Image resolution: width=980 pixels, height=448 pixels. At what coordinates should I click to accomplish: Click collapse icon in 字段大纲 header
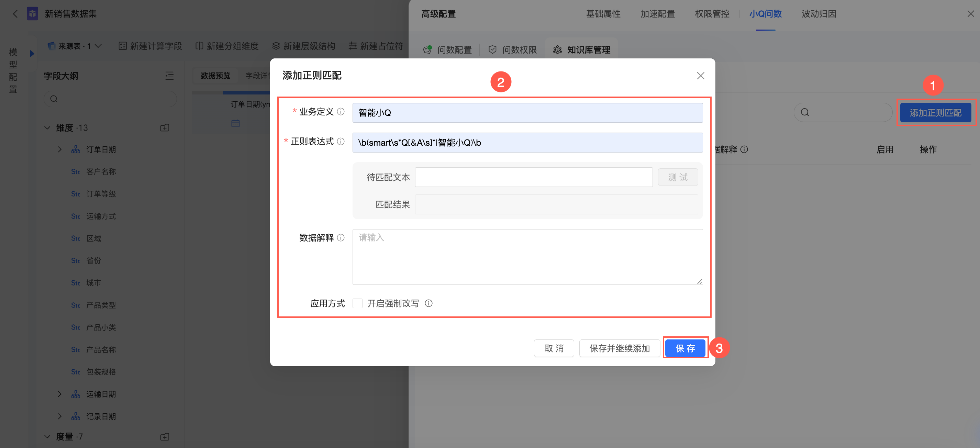tap(169, 76)
